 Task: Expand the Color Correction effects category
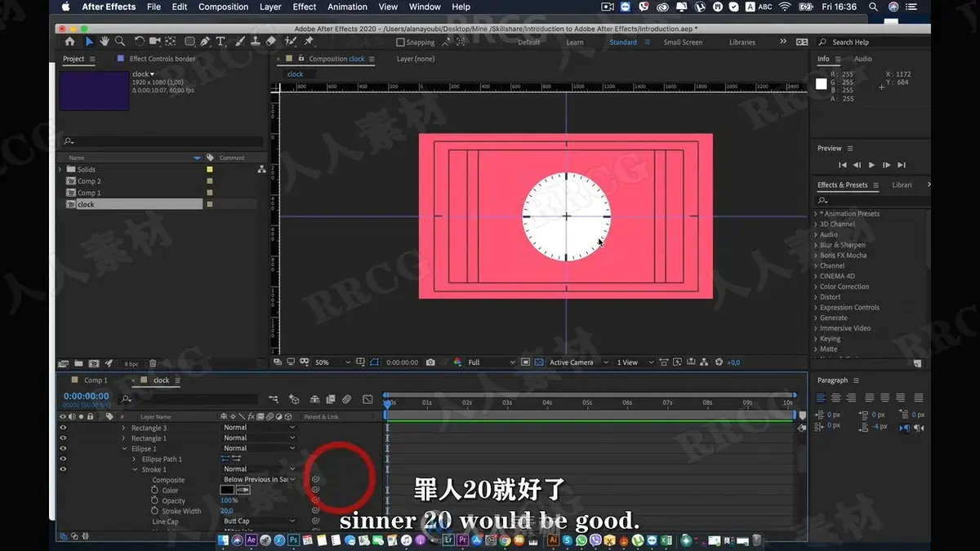pos(844,287)
